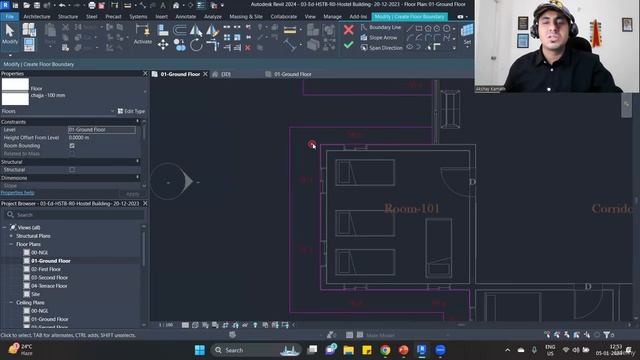
Task: Toggle the Room Bounding checkbox
Action: [72, 146]
